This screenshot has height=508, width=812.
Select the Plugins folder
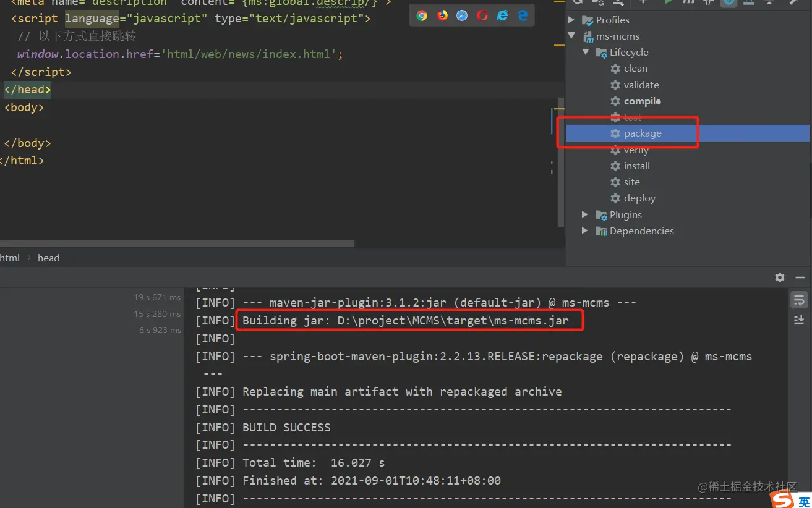coord(618,214)
